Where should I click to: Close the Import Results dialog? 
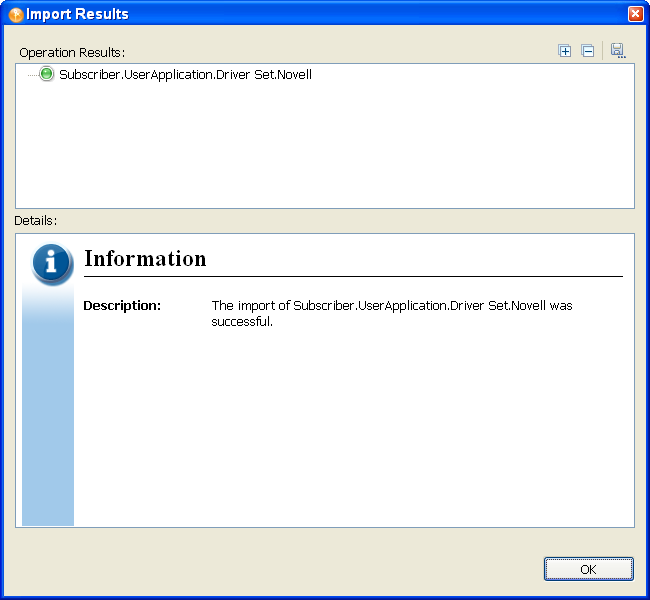[x=635, y=14]
